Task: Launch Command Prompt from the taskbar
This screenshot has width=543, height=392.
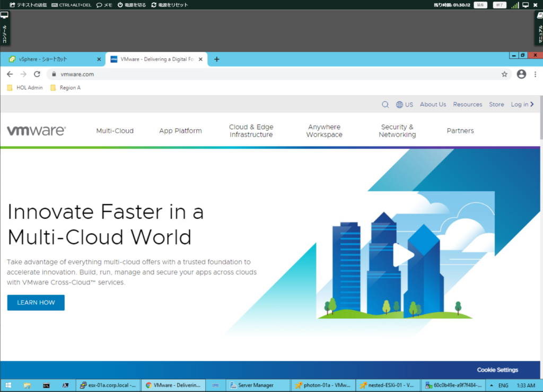Action: click(x=46, y=385)
